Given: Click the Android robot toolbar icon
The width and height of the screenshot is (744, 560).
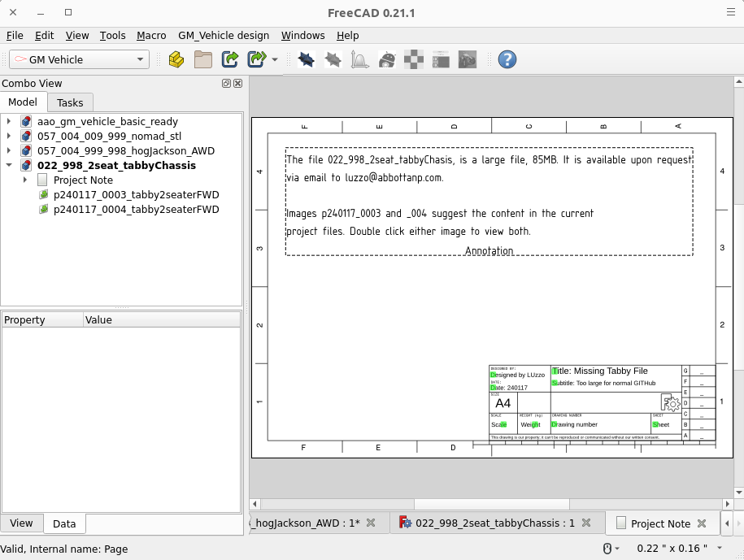Looking at the screenshot, I should coord(387,59).
